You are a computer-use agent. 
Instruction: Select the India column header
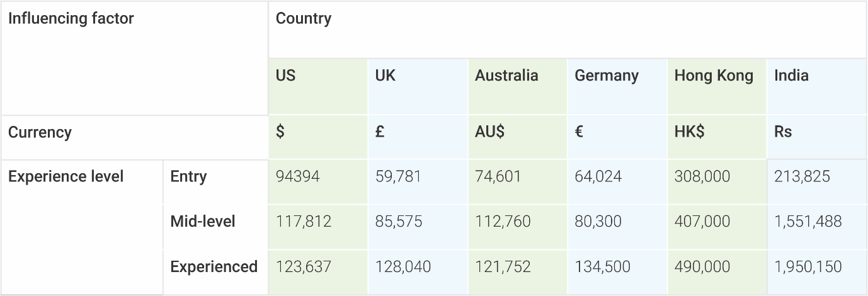[x=817, y=87]
